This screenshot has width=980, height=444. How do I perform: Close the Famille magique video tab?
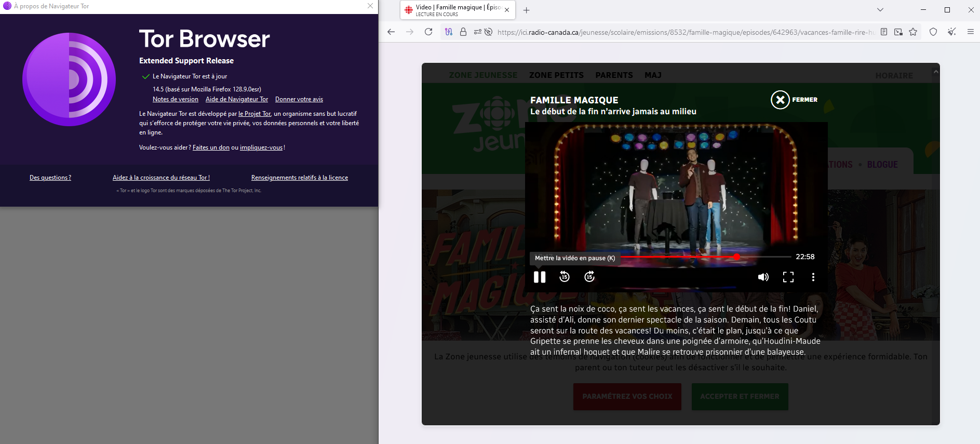(x=507, y=10)
